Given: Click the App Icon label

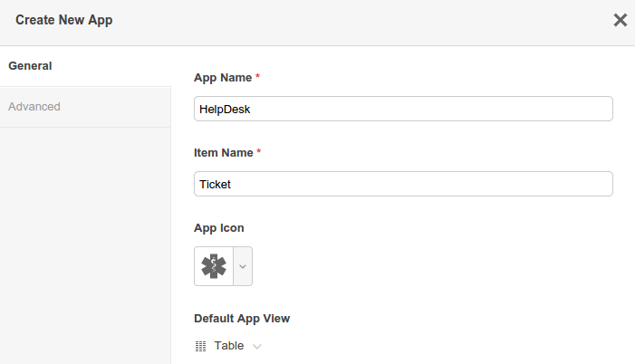Looking at the screenshot, I should [x=218, y=228].
